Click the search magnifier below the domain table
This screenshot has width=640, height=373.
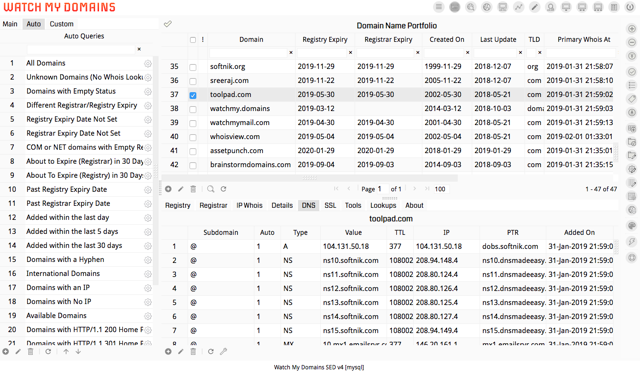click(210, 189)
